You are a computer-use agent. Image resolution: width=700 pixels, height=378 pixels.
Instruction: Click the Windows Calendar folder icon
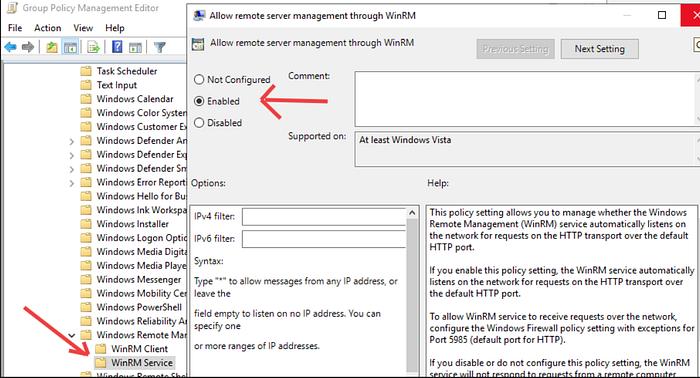point(86,99)
